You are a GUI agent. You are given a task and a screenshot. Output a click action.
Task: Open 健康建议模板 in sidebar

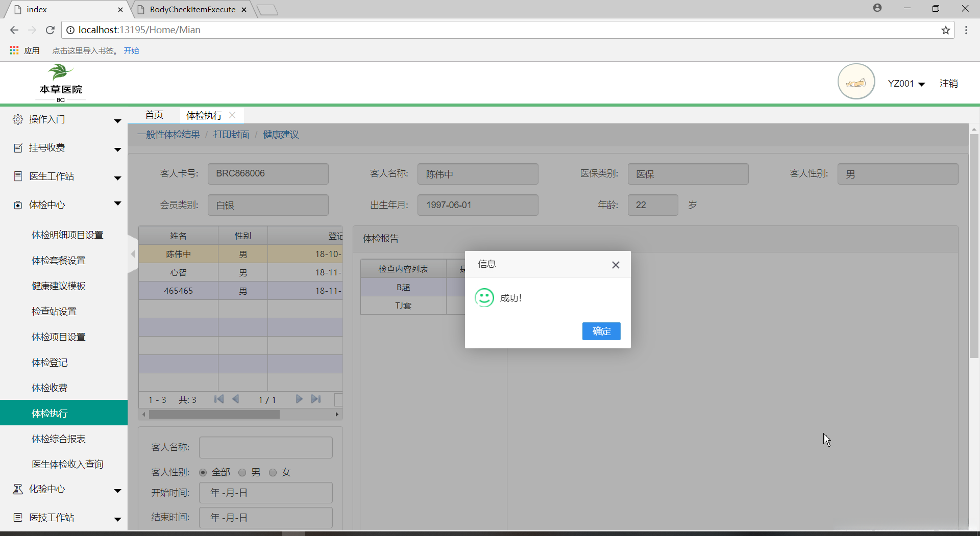[58, 286]
